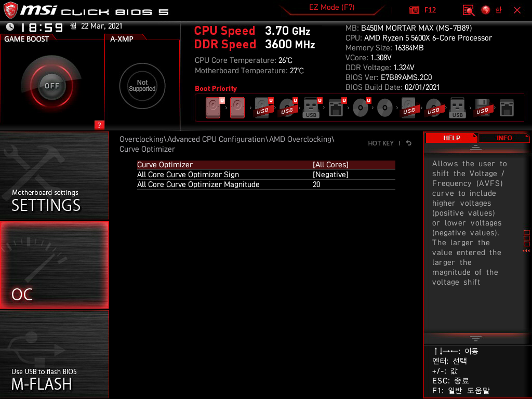Click Motherboard Temperature 27°C reading
Viewport: 532px width, 399px height.
[x=249, y=71]
